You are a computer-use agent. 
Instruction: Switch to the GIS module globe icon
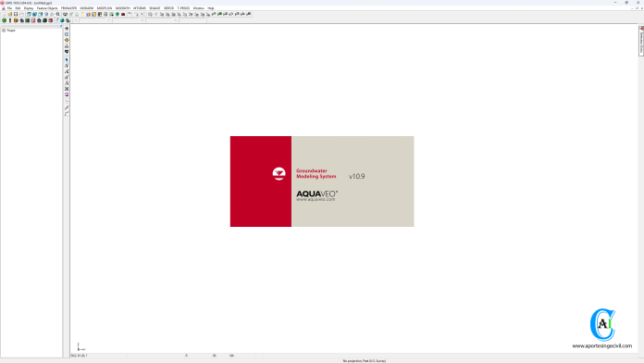[x=62, y=20]
